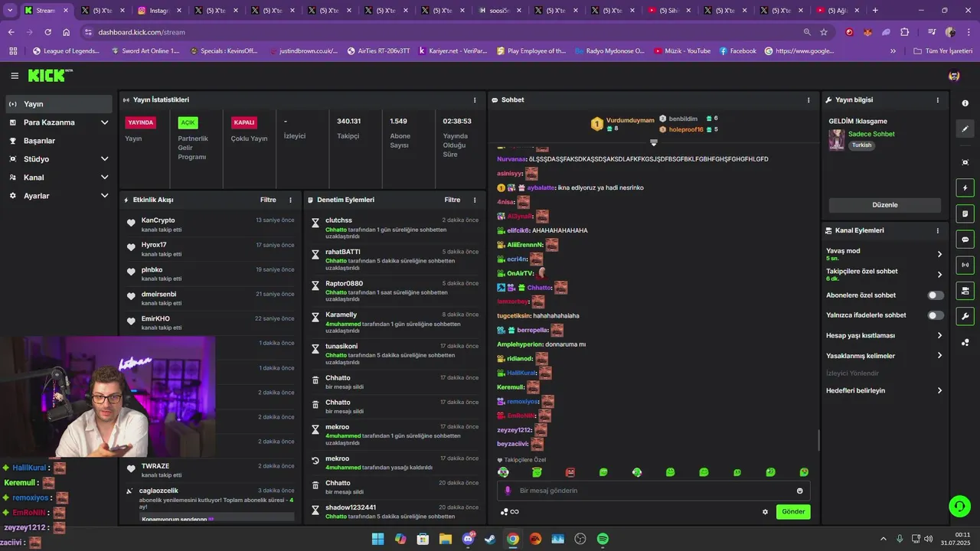Click the Düzenle button
Screen dimensions: 980x551
(885, 205)
